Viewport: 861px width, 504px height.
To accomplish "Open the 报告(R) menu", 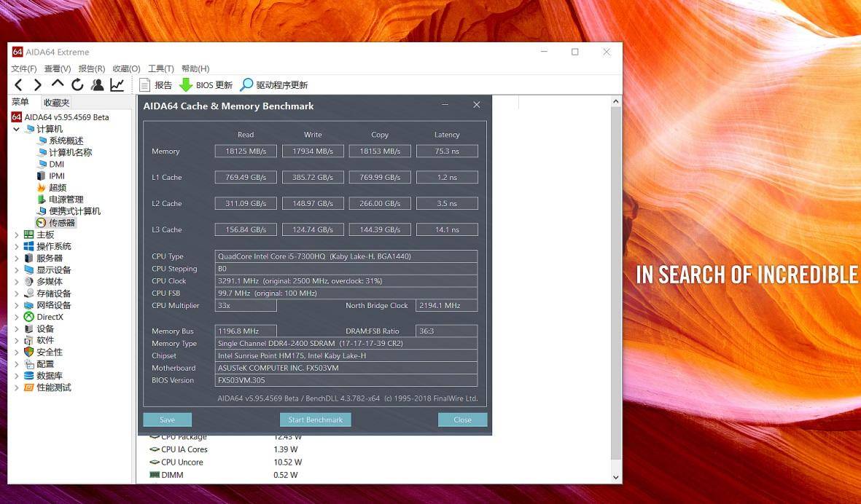I will pos(91,68).
